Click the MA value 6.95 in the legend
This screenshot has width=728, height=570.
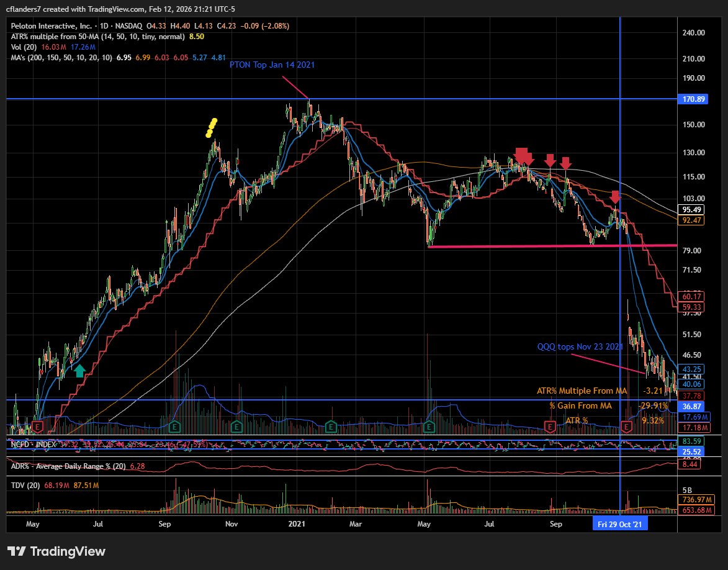click(x=124, y=58)
